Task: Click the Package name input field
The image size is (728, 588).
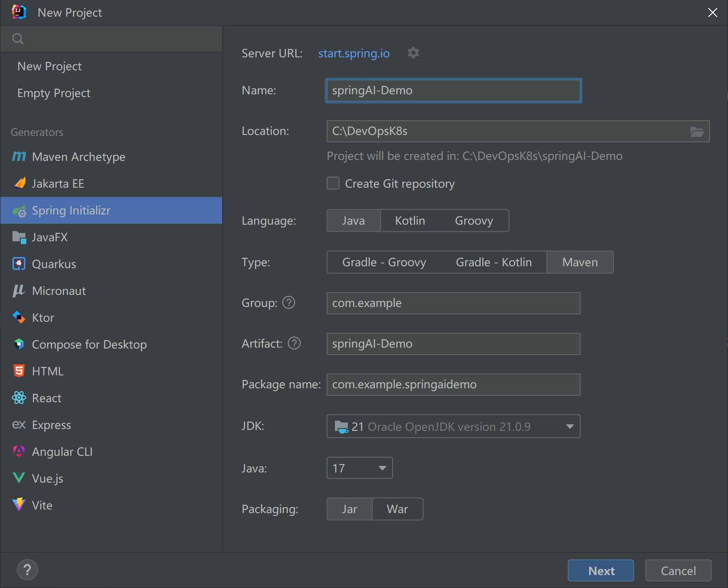Action: [x=453, y=385]
